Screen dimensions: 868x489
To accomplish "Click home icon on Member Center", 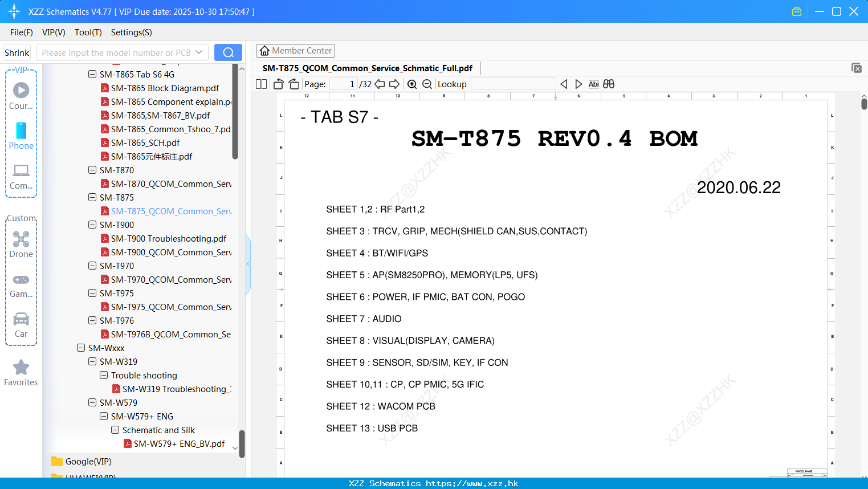I will [264, 51].
